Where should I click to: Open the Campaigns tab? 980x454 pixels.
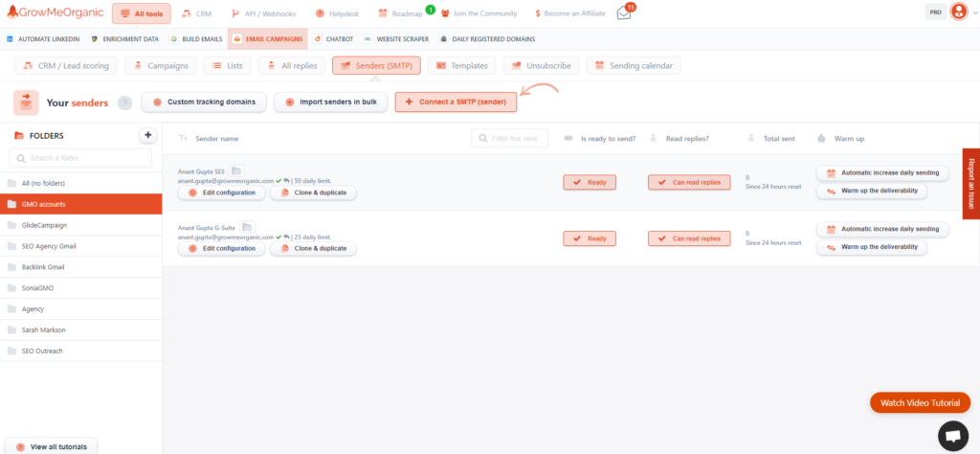[x=161, y=66]
